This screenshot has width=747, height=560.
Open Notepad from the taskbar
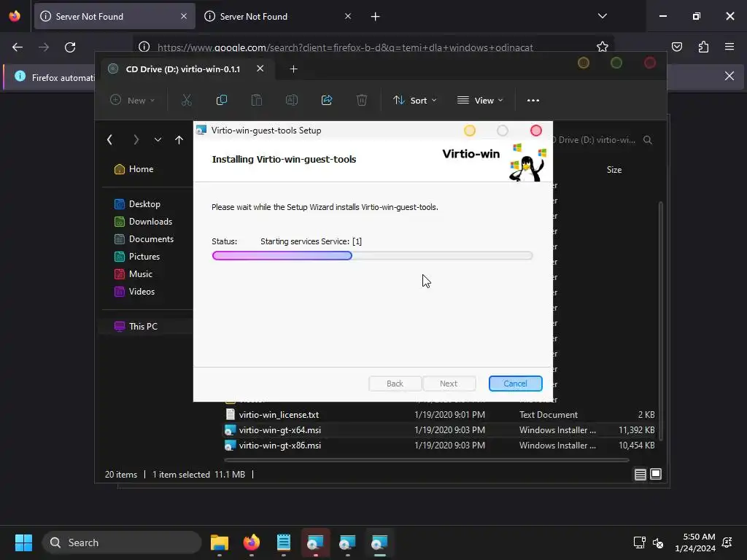[x=284, y=542]
